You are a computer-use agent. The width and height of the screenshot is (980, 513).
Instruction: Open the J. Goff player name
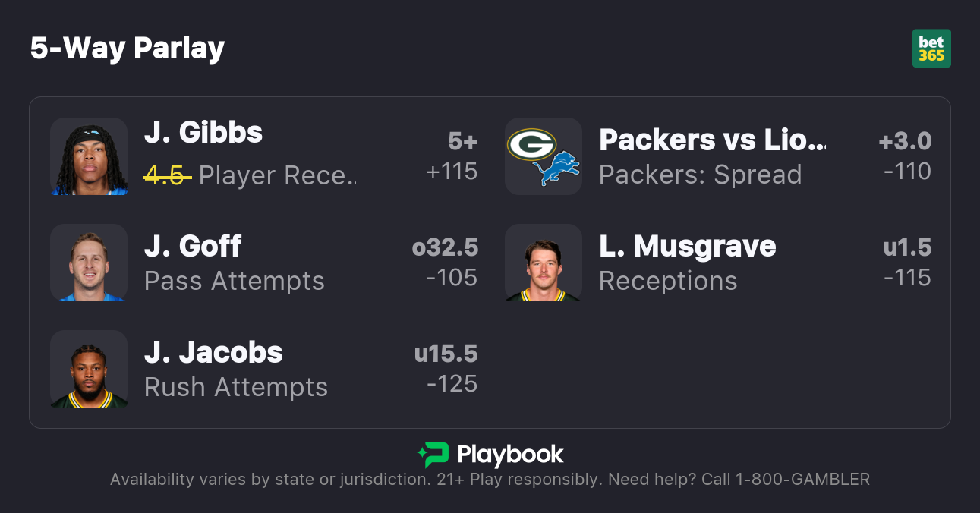(193, 247)
